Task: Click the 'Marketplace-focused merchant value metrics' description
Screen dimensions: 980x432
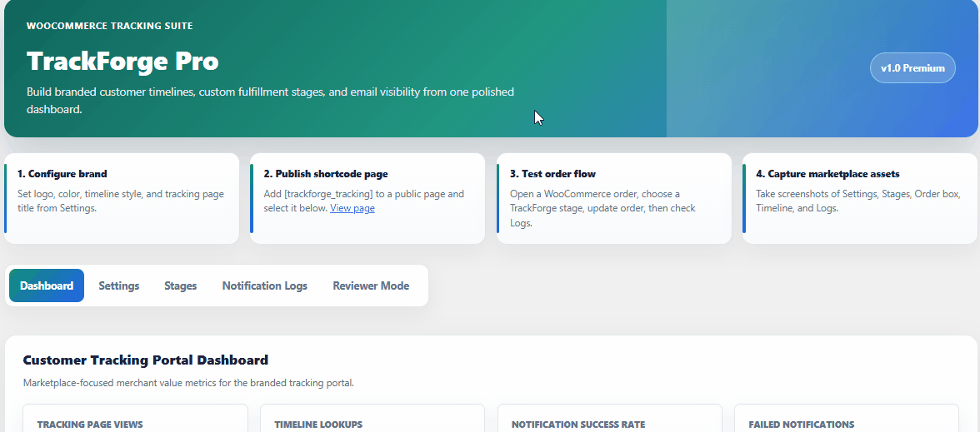Action: click(x=188, y=383)
